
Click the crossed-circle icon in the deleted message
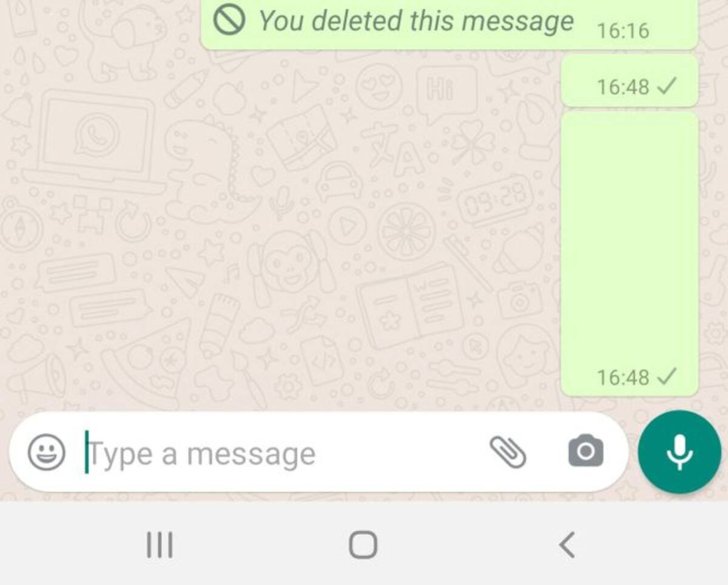[x=229, y=21]
